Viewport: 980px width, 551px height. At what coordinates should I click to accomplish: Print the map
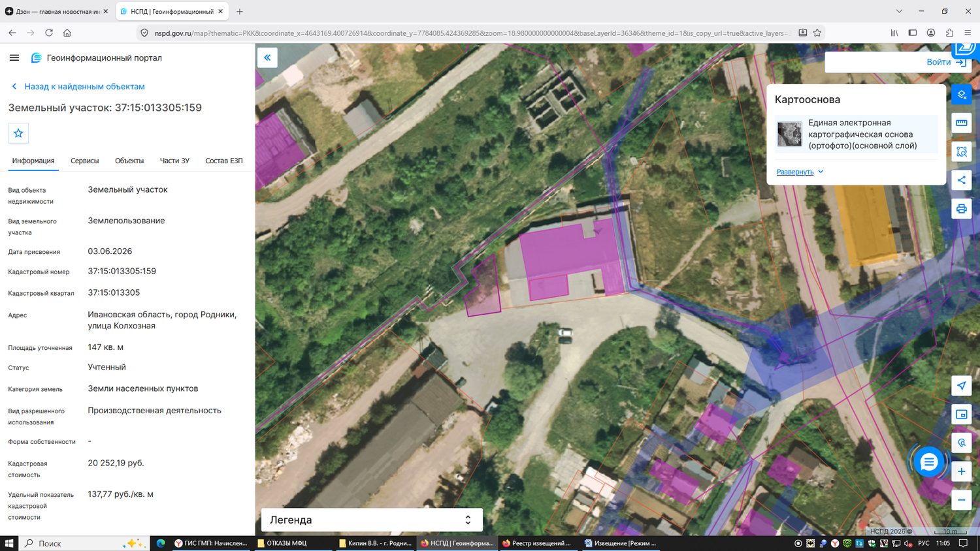pos(962,209)
